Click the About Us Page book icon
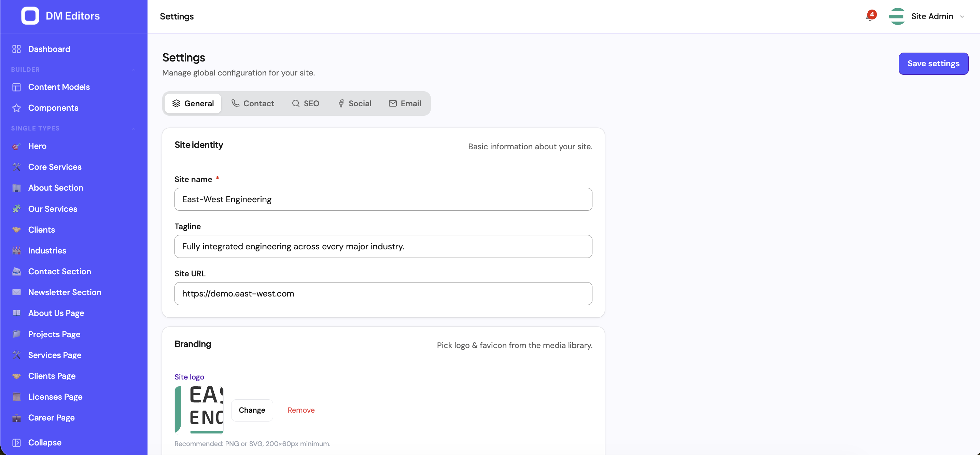The image size is (980, 455). click(x=16, y=313)
